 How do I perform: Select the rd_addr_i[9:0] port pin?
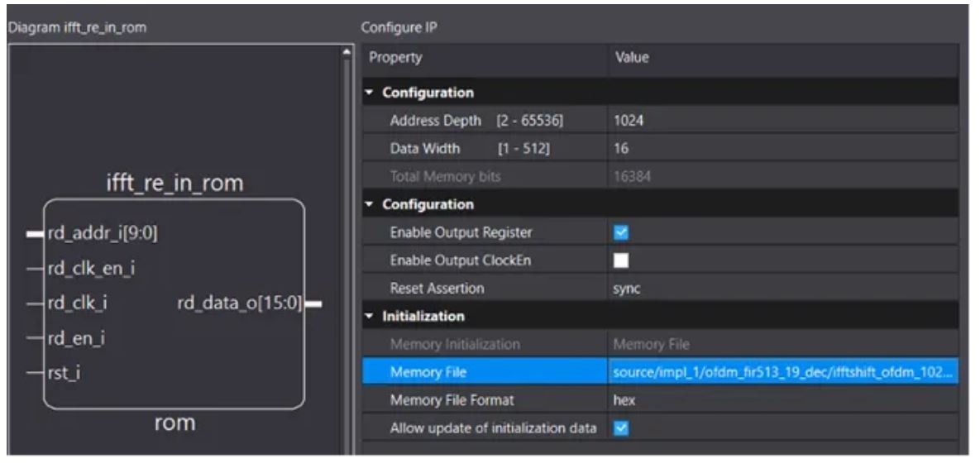35,234
